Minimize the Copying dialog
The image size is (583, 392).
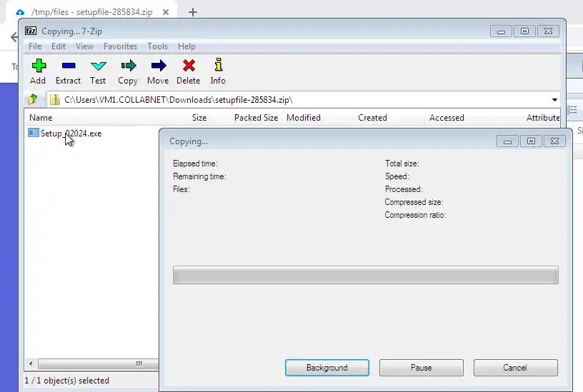507,141
